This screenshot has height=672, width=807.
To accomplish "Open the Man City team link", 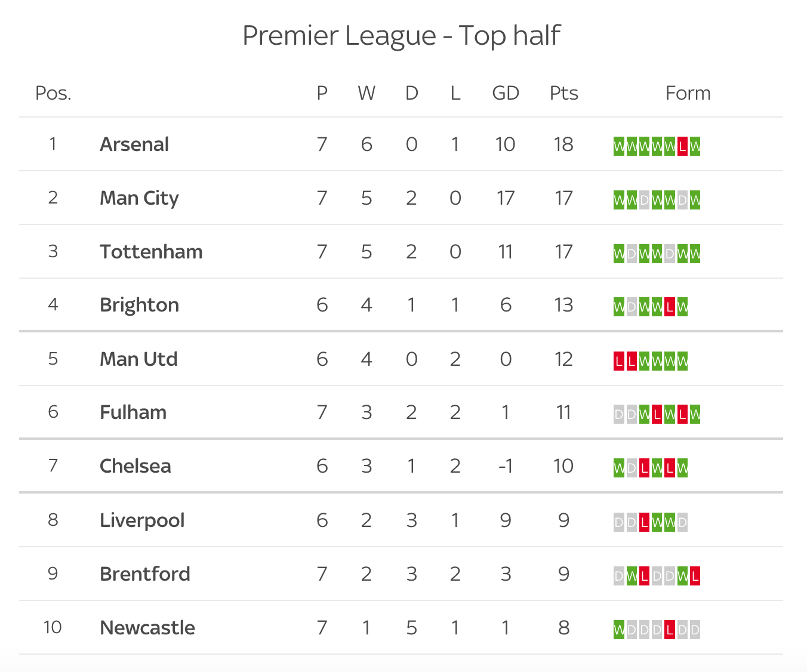I will coord(139,198).
